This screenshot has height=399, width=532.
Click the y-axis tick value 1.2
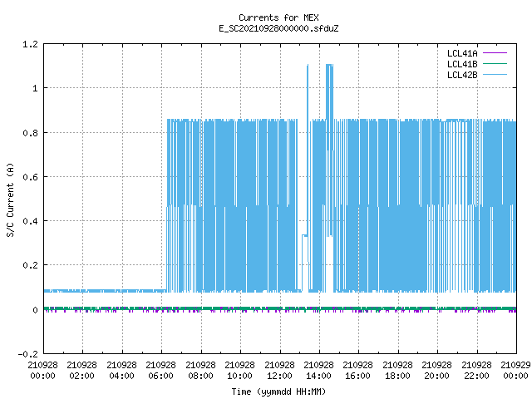pyautogui.click(x=30, y=44)
